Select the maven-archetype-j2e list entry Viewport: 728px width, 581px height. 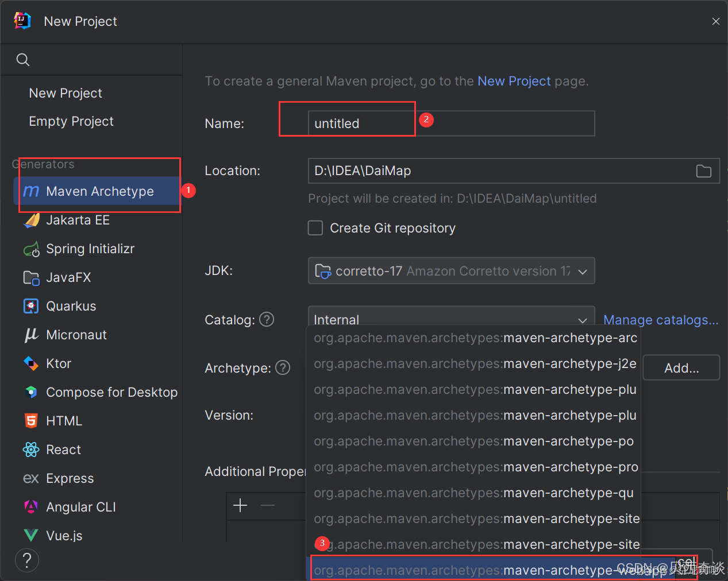click(473, 363)
